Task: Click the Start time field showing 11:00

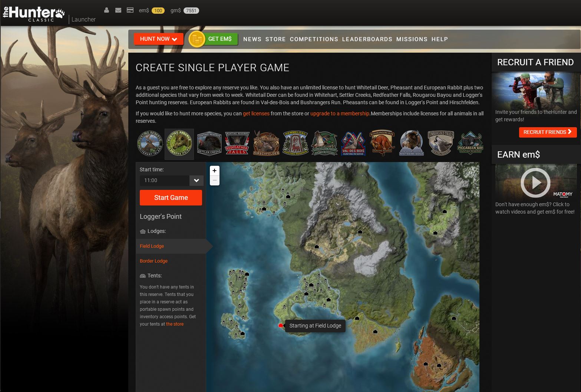Action: click(165, 181)
